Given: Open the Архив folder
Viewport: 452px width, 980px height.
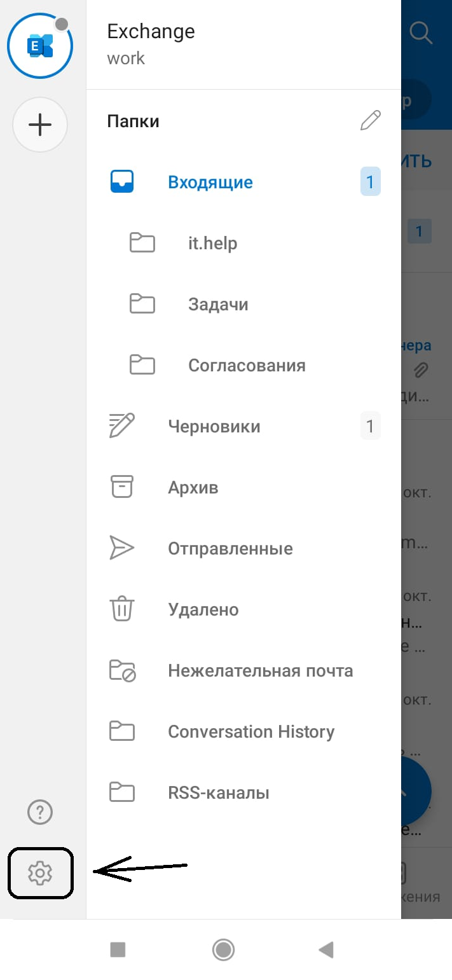Looking at the screenshot, I should [193, 488].
